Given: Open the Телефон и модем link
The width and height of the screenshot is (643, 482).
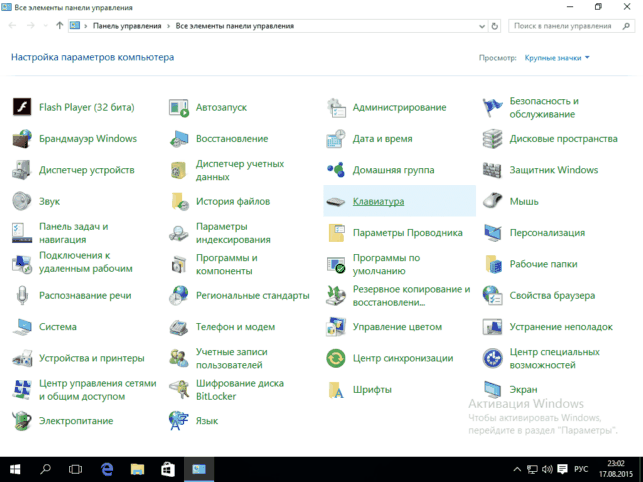Looking at the screenshot, I should 235,327.
